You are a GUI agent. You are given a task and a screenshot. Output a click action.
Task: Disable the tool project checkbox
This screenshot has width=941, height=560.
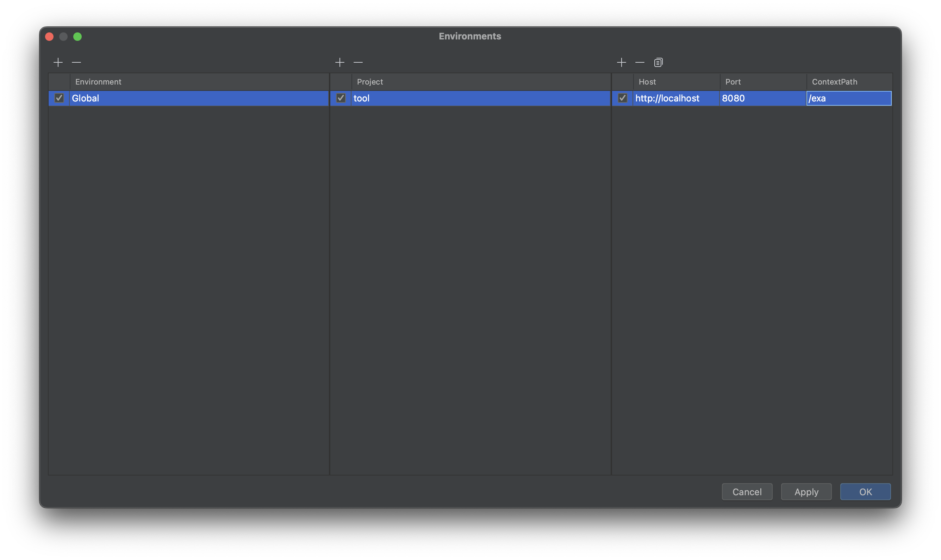pyautogui.click(x=341, y=98)
